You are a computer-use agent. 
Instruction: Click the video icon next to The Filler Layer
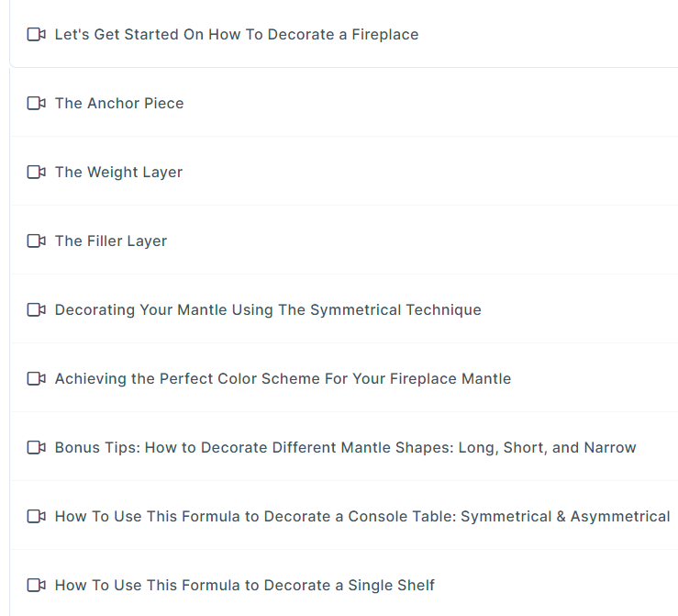pyautogui.click(x=37, y=241)
